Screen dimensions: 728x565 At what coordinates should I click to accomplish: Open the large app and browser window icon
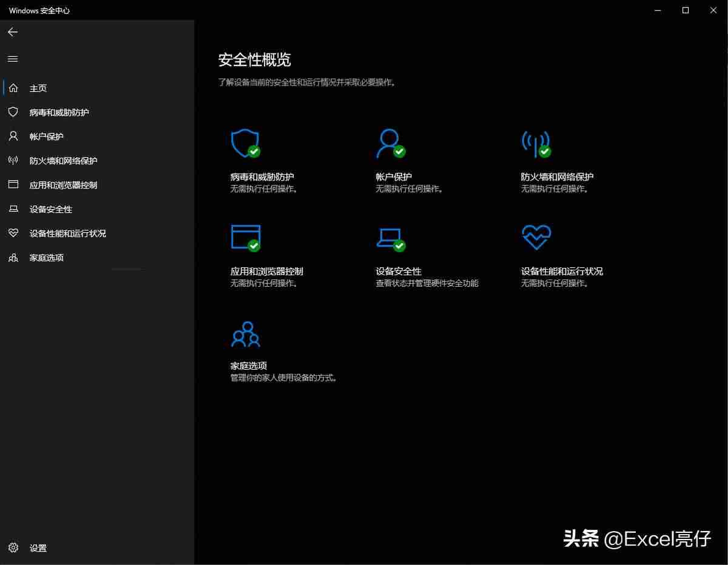pos(246,238)
